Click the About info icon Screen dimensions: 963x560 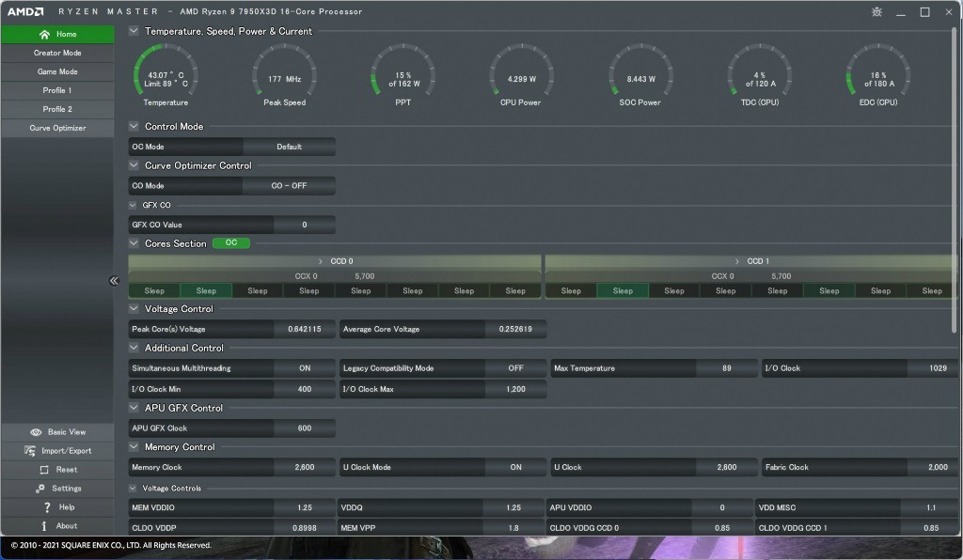pos(44,526)
